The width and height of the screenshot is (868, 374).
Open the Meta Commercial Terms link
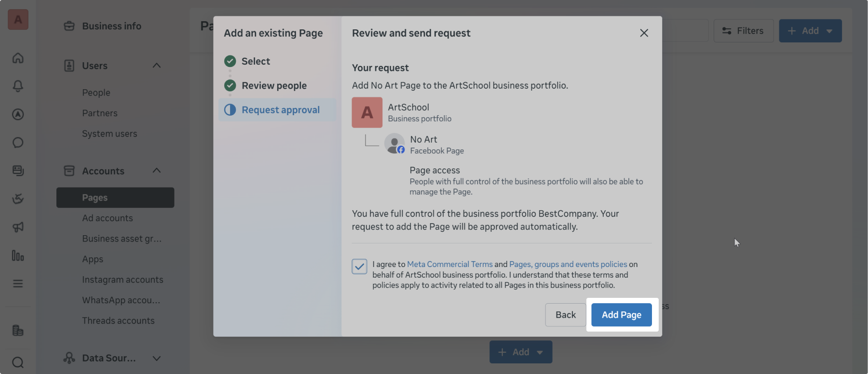[450, 264]
